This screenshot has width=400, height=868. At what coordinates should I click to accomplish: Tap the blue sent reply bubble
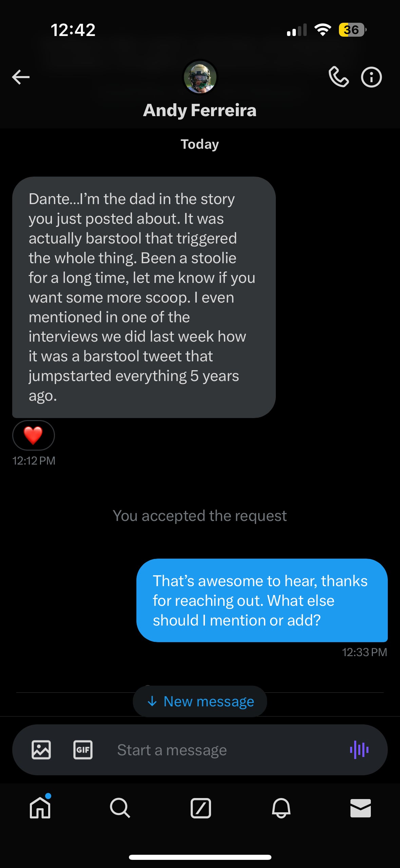coord(262,600)
